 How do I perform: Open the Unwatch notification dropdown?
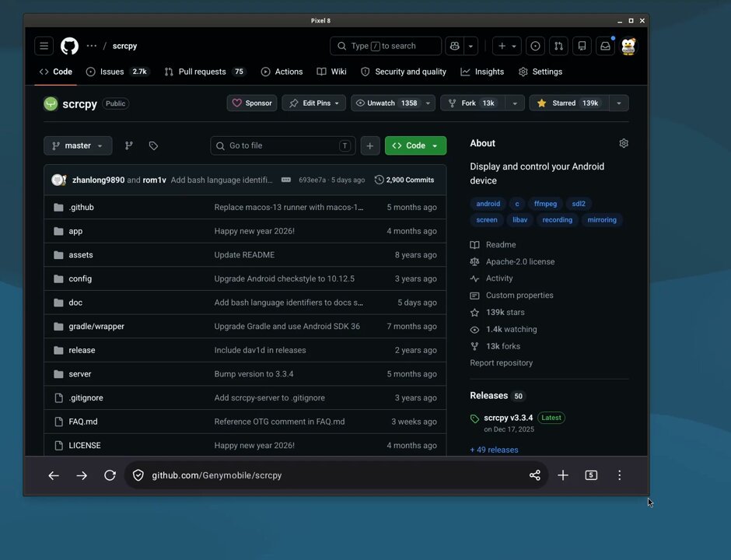point(393,103)
